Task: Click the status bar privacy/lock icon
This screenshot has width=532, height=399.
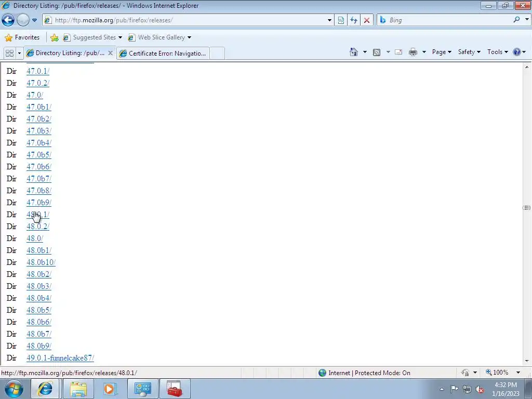Action: click(x=465, y=373)
